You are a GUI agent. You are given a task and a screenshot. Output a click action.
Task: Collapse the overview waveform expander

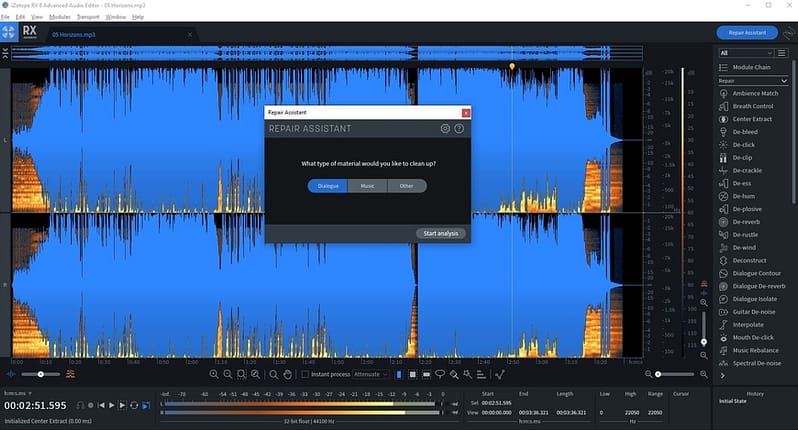(x=5, y=53)
